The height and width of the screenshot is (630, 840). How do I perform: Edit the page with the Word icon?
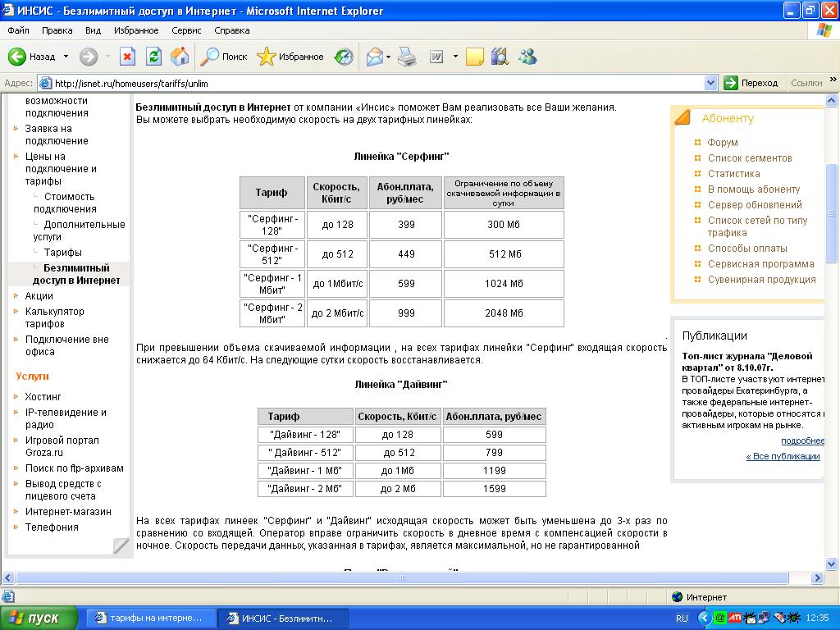(x=436, y=57)
